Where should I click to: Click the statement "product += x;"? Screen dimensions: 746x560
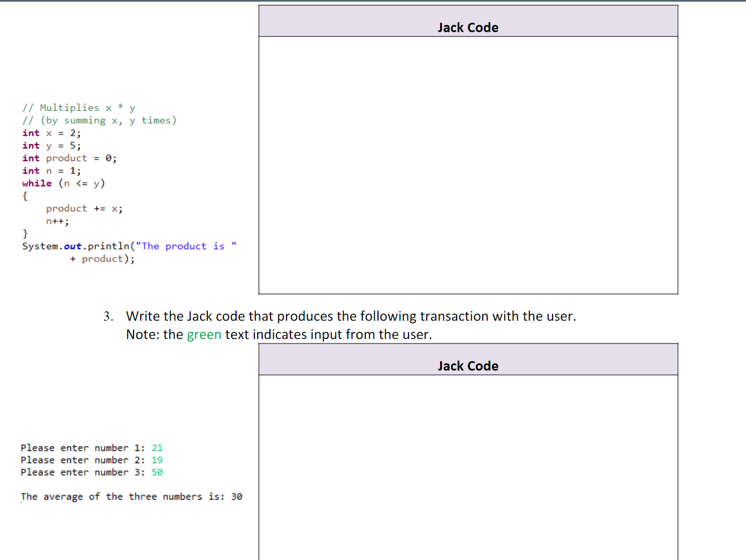pos(84,208)
